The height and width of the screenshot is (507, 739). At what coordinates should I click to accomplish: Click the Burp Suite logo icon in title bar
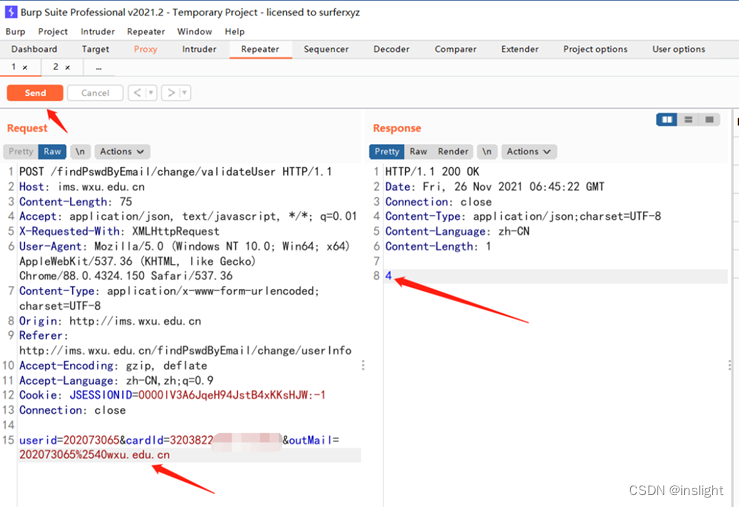click(x=10, y=12)
